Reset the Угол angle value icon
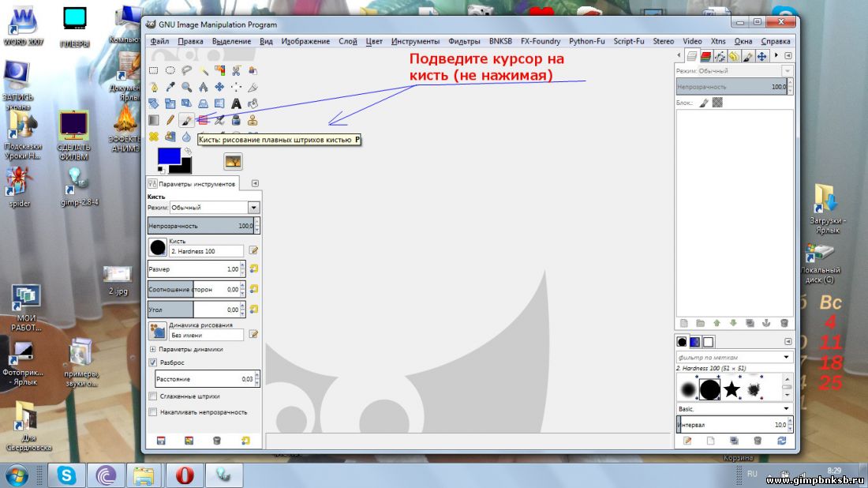868x488 pixels. point(254,309)
